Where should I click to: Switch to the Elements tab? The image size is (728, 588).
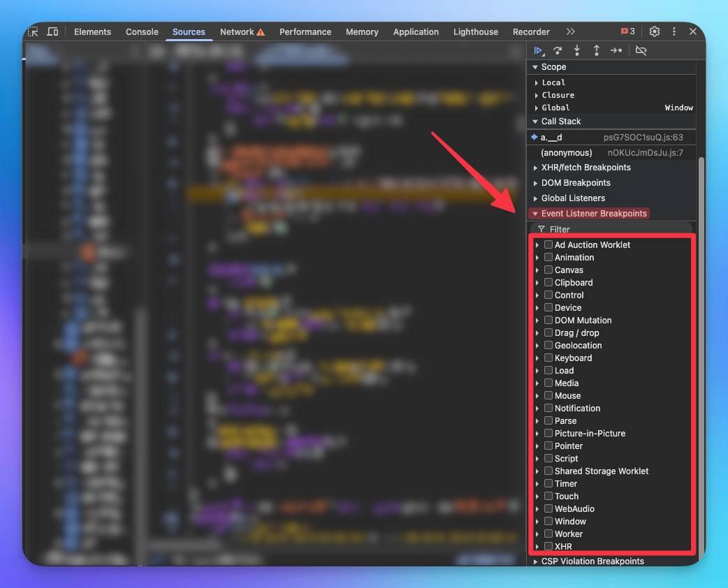coord(92,32)
